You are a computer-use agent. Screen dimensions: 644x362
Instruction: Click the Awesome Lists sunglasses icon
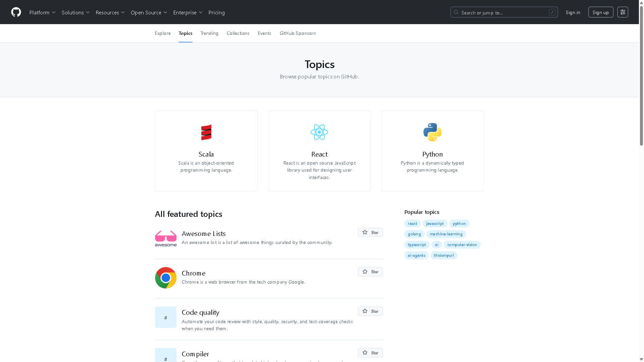click(x=165, y=238)
